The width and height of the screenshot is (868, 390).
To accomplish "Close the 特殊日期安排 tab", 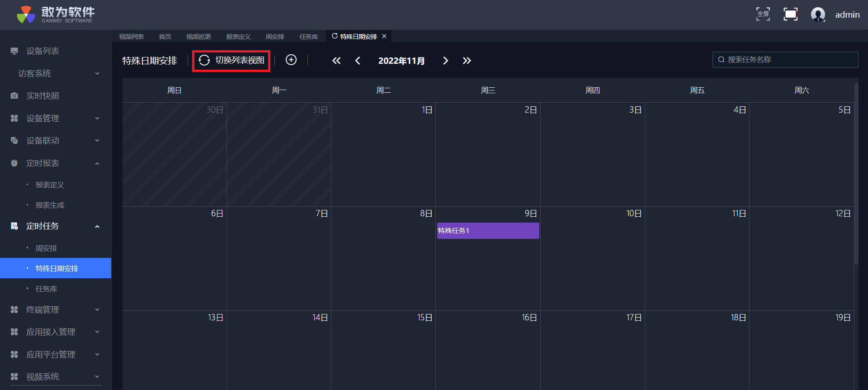I will [384, 36].
